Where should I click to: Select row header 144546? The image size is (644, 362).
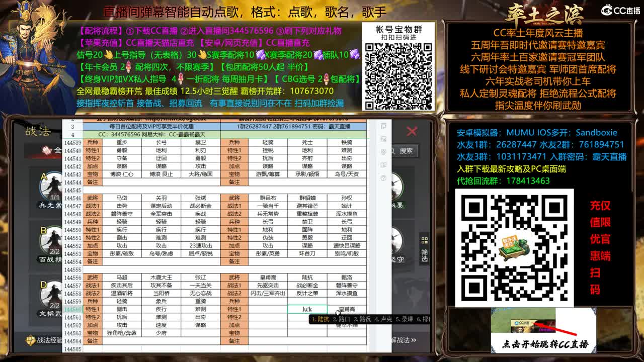(x=72, y=198)
